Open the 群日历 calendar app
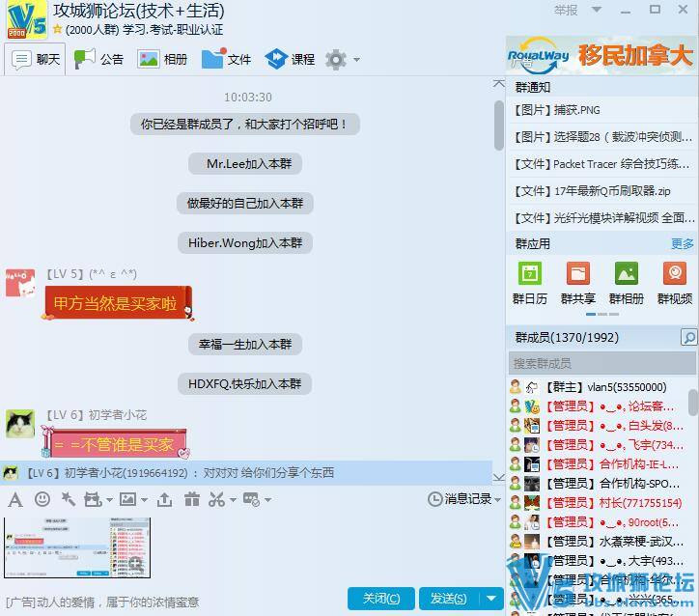699x616 pixels. point(530,283)
